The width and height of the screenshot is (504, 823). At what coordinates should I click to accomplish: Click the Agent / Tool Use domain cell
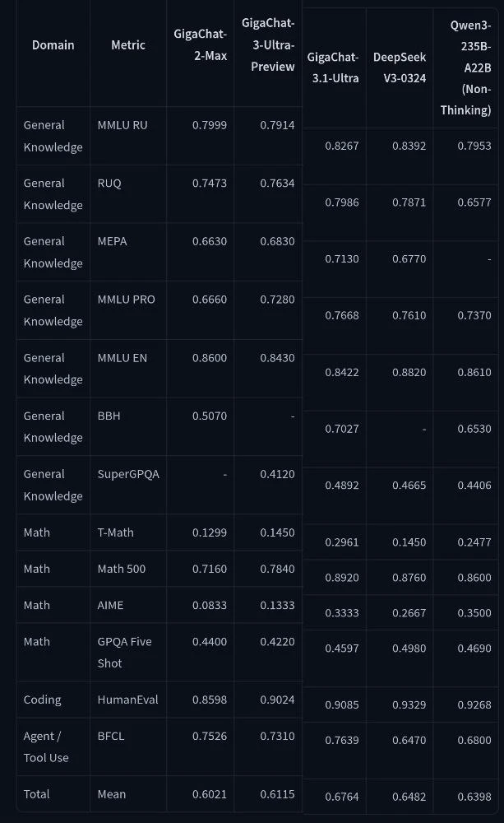point(46,746)
